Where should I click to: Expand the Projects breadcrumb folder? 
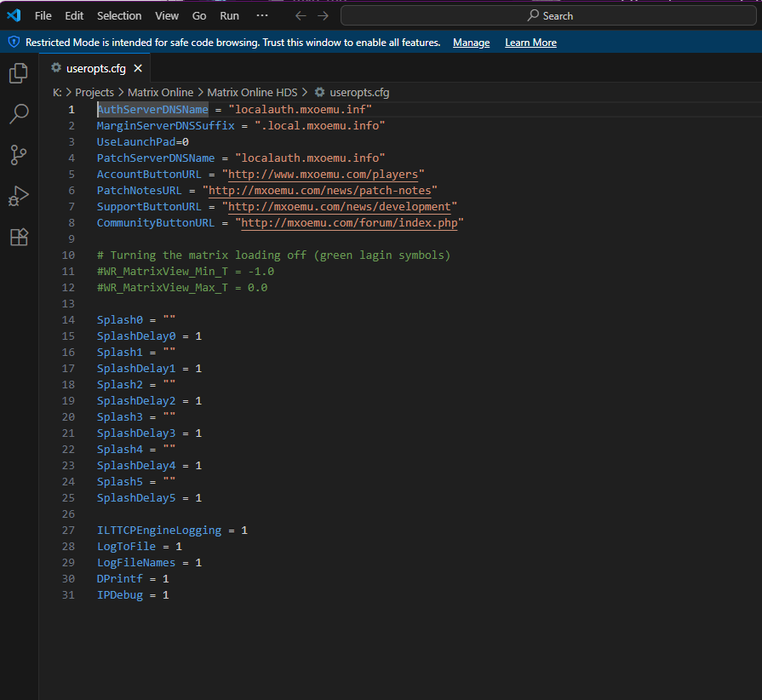(94, 92)
